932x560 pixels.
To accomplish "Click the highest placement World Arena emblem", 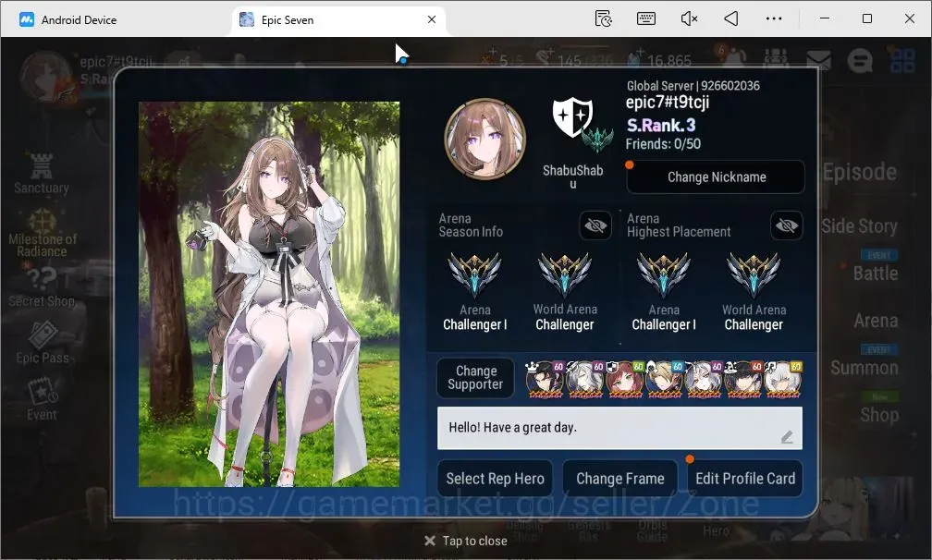I will click(x=754, y=274).
